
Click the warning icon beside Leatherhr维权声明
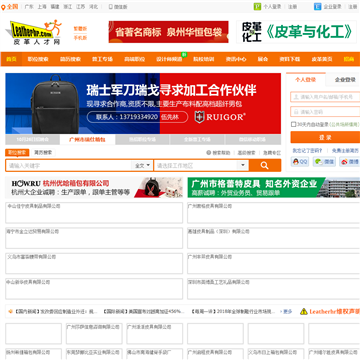click(303, 312)
